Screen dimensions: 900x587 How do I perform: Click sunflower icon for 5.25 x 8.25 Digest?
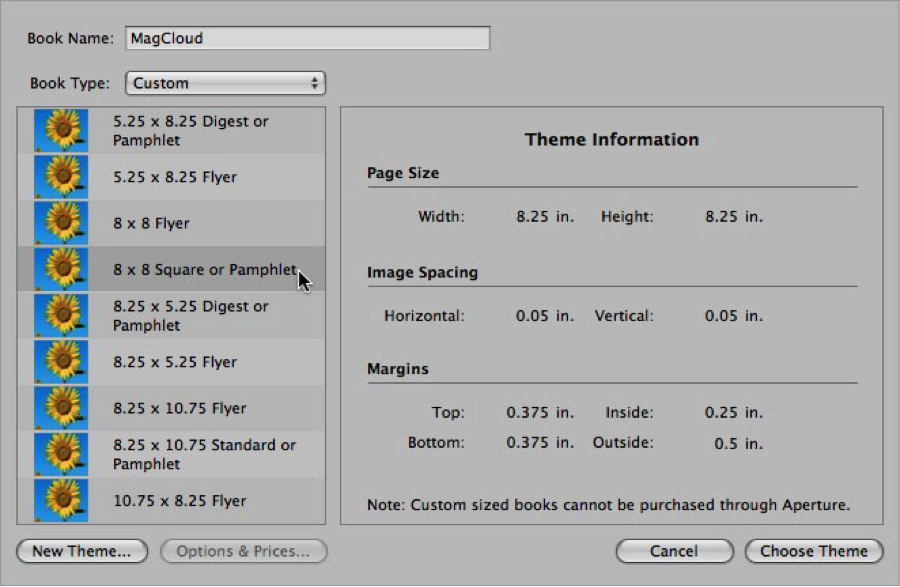61,131
